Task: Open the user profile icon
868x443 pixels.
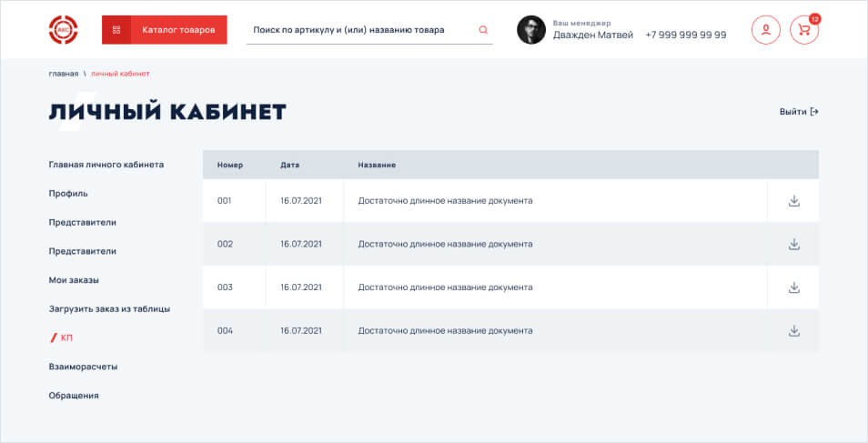Action: coord(765,30)
